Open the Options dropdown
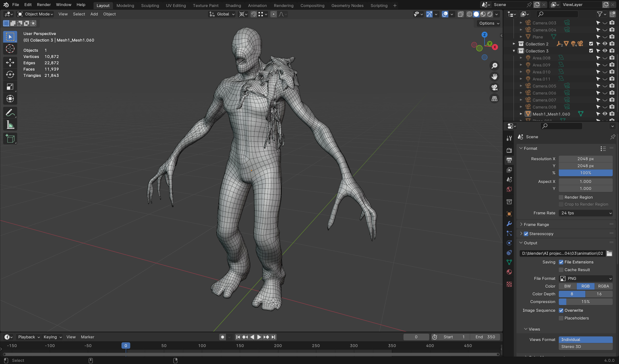 489,23
